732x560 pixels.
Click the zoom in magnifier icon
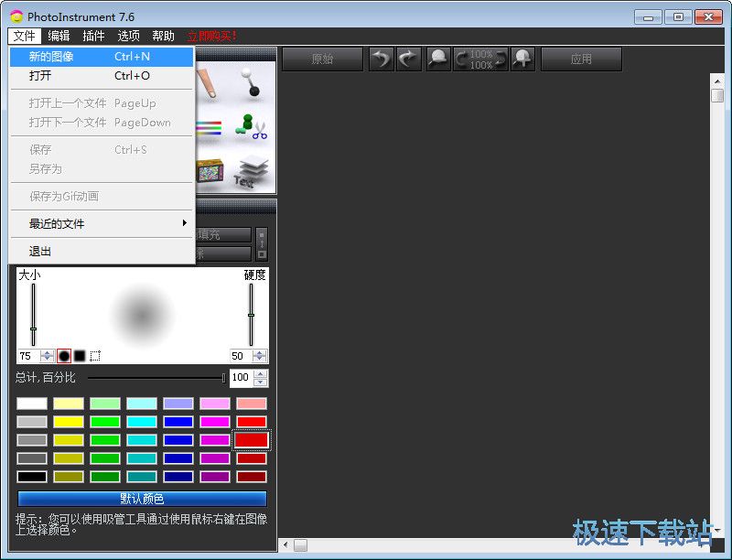pos(522,59)
